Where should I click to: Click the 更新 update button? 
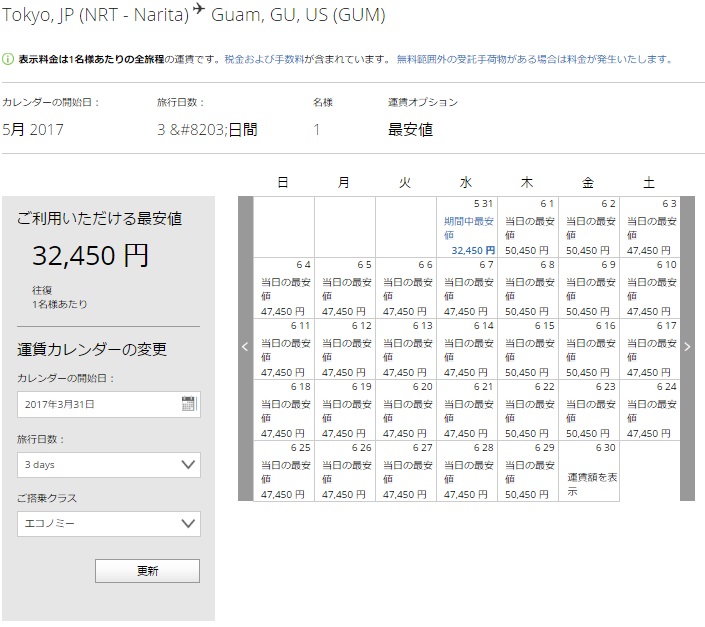pyautogui.click(x=147, y=570)
